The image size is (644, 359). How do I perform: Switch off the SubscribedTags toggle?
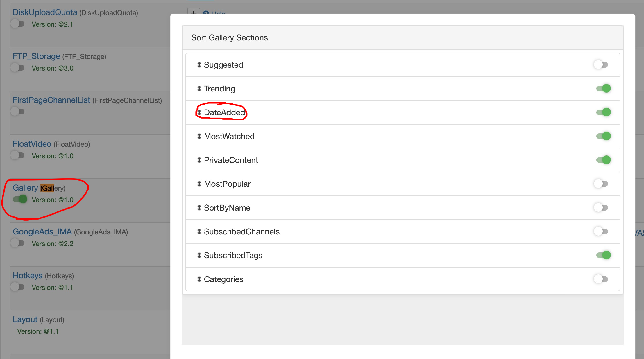[x=603, y=255]
